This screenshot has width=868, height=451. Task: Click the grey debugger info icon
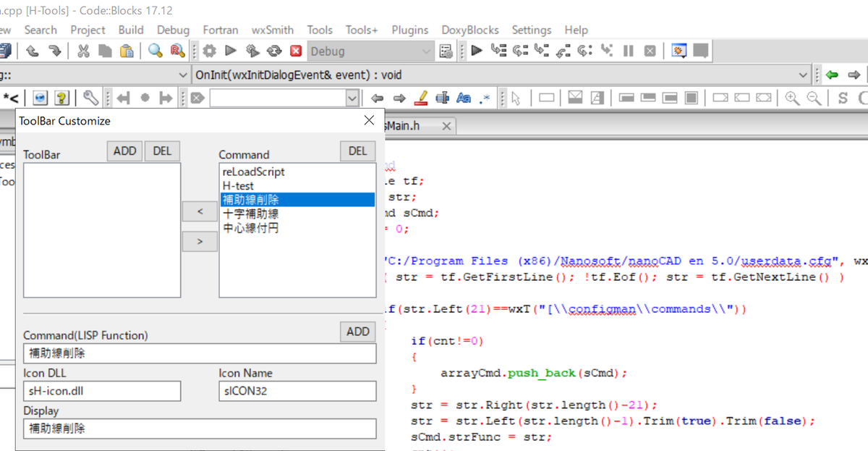[700, 51]
